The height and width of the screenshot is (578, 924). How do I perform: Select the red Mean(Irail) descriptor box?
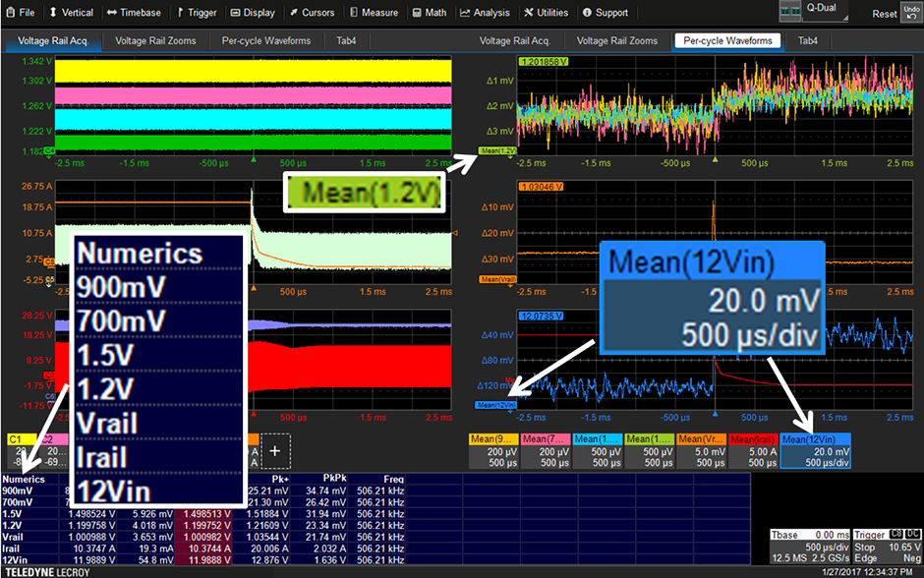coord(753,451)
